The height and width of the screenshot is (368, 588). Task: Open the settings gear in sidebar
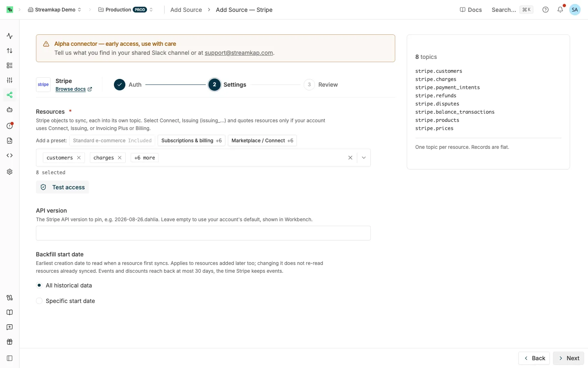tap(10, 172)
